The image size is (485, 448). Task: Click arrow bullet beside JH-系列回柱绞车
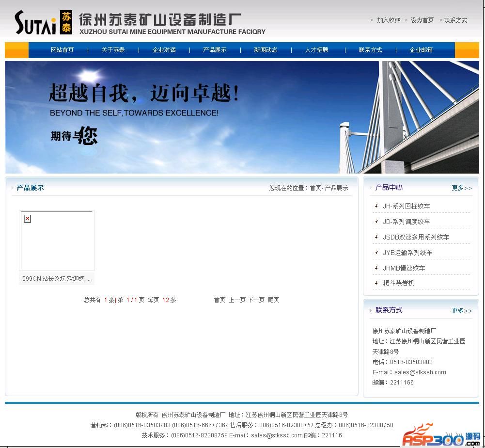pos(376,206)
